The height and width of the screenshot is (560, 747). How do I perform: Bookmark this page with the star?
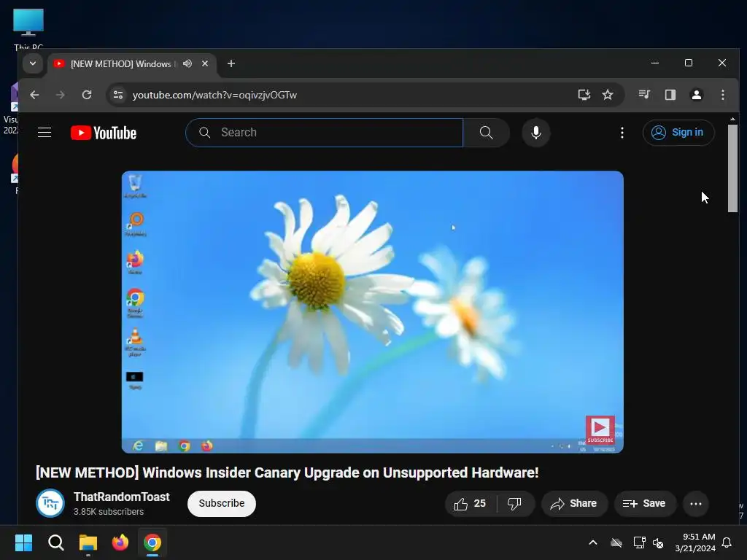[x=608, y=95]
